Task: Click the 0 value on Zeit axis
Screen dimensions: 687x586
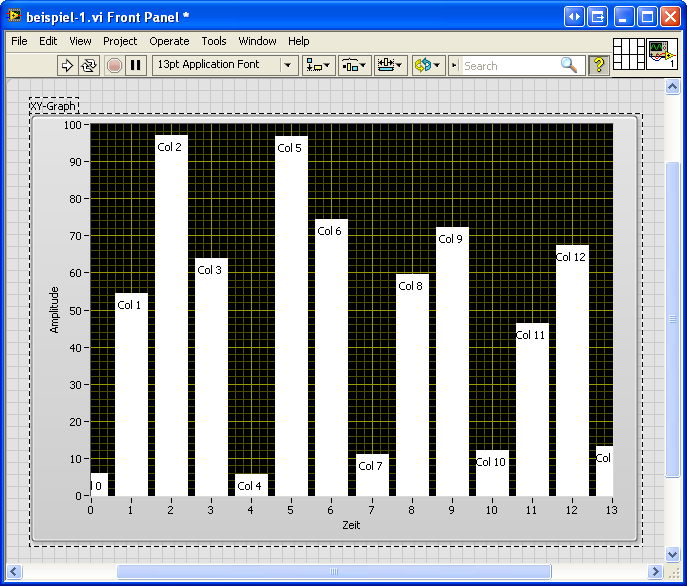Action: coord(90,510)
